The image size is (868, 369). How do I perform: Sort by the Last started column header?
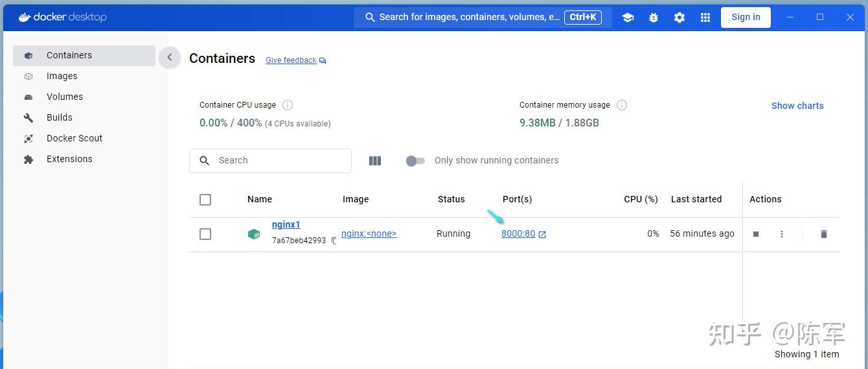696,200
